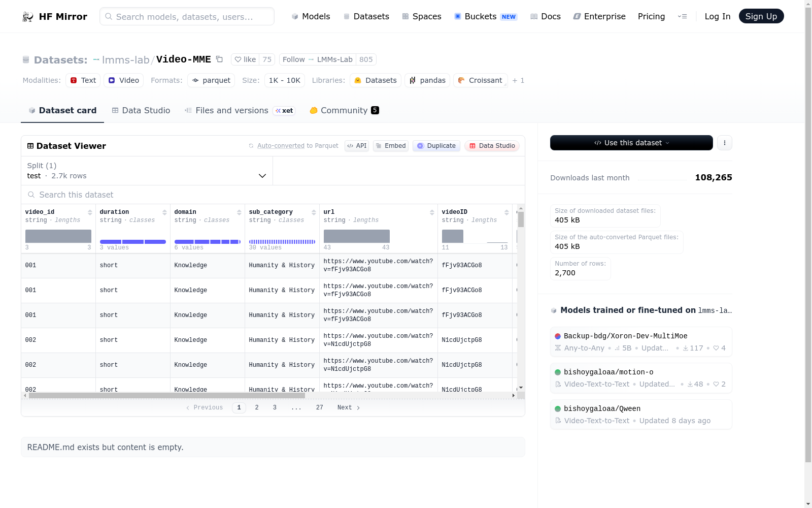Click the Auto-converted to Parquet link
Image resolution: width=812 pixels, height=508 pixels.
[x=297, y=146]
